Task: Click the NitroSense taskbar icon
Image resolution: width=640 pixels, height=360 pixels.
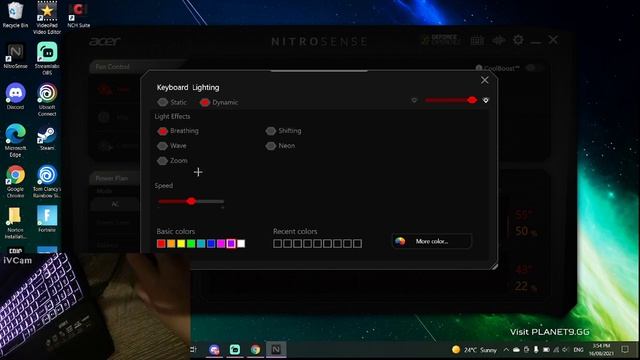Action: [276, 349]
